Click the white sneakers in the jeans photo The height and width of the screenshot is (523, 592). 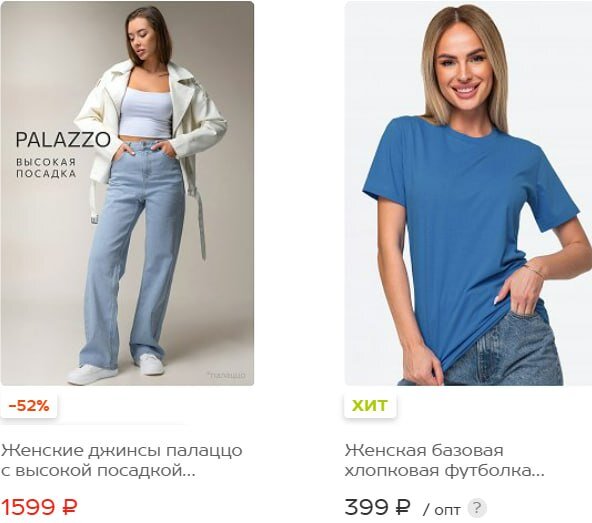(116, 369)
